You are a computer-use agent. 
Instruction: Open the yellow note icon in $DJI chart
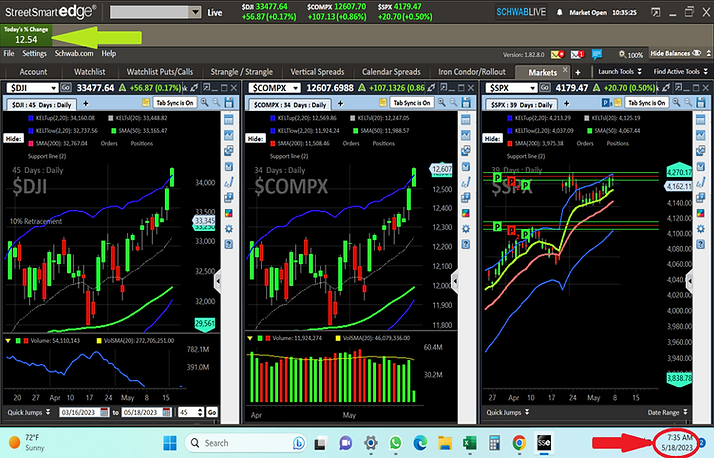click(x=146, y=103)
